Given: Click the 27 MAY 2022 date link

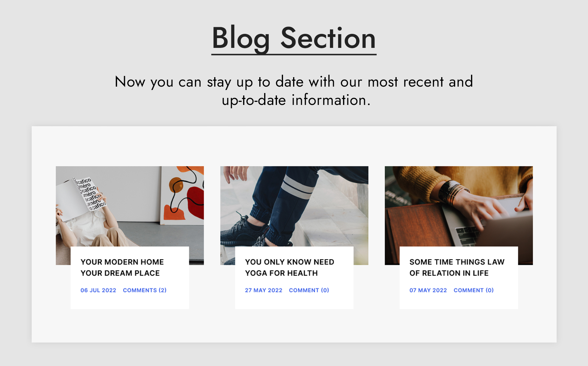Looking at the screenshot, I should 264,290.
